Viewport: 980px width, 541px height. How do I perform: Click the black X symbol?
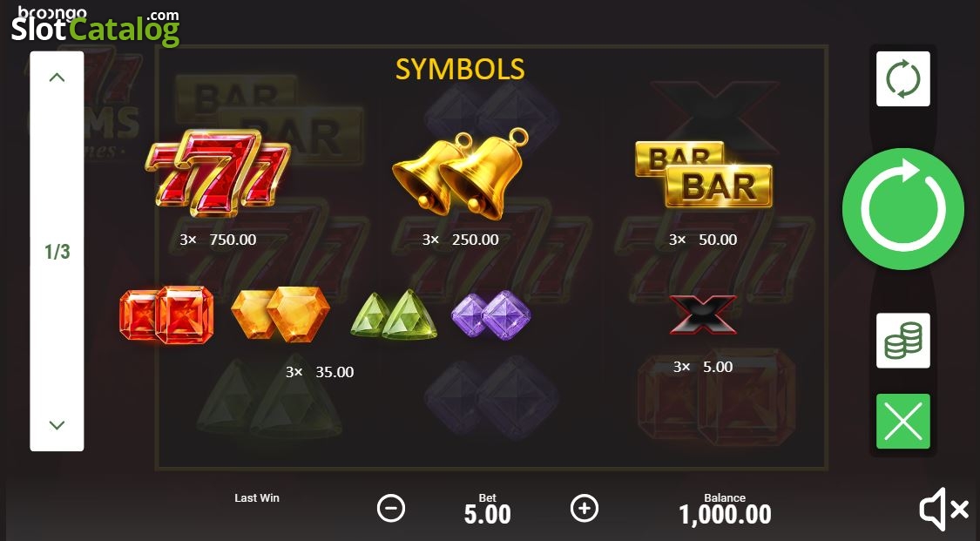[x=703, y=314]
